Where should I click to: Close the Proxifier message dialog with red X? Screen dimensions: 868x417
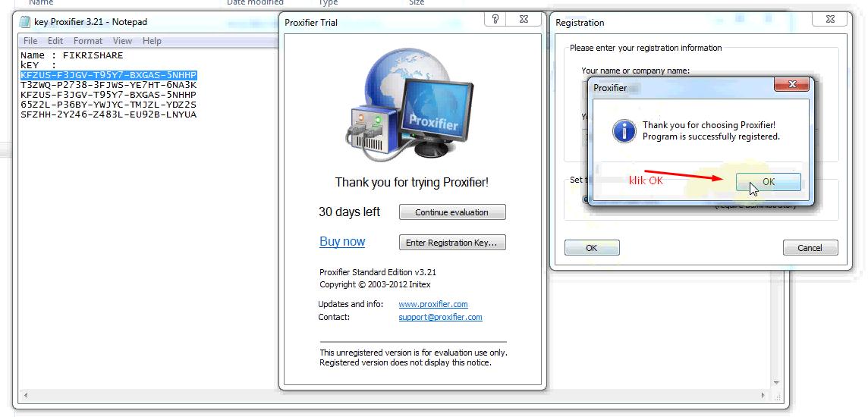[x=791, y=85]
